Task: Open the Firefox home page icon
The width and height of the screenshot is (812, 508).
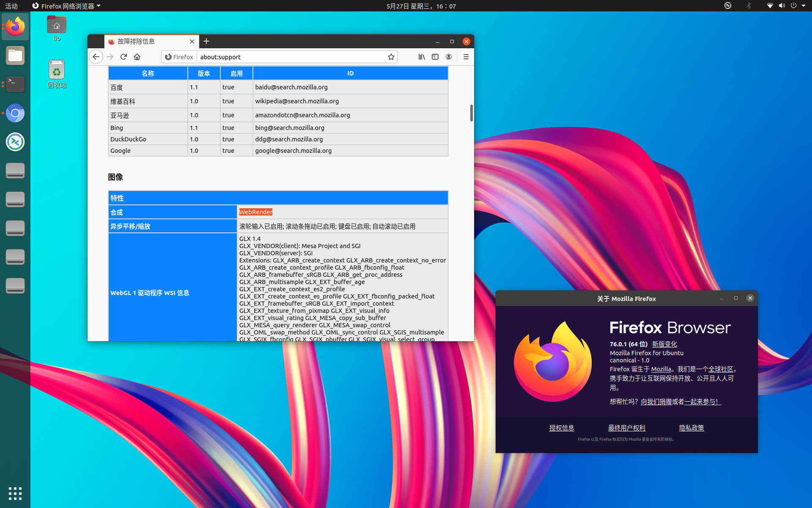Action: pos(137,57)
